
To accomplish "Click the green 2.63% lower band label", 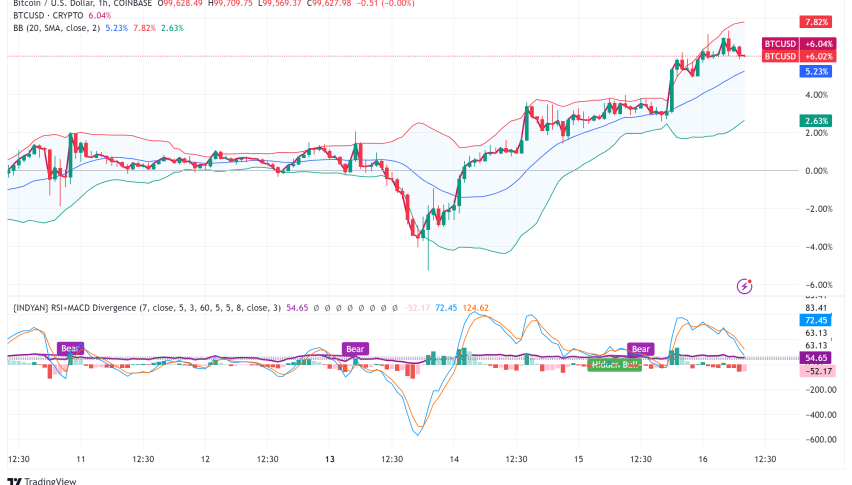I will [816, 121].
